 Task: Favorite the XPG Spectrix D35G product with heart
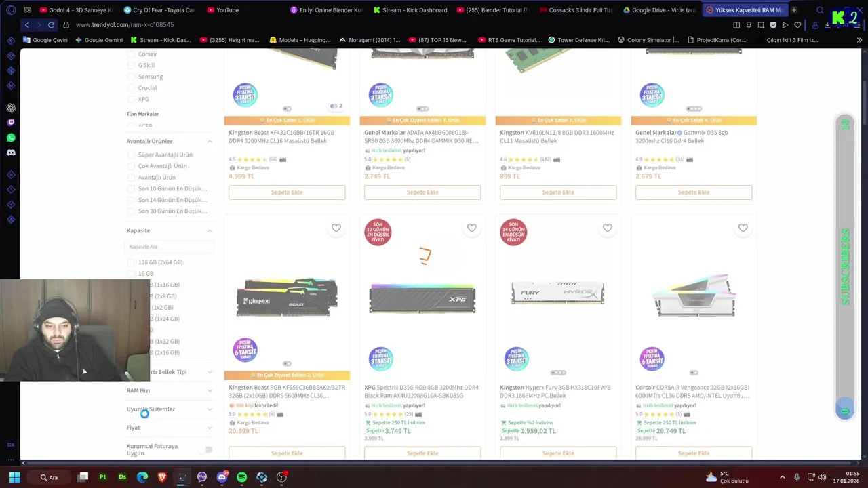coord(472,228)
